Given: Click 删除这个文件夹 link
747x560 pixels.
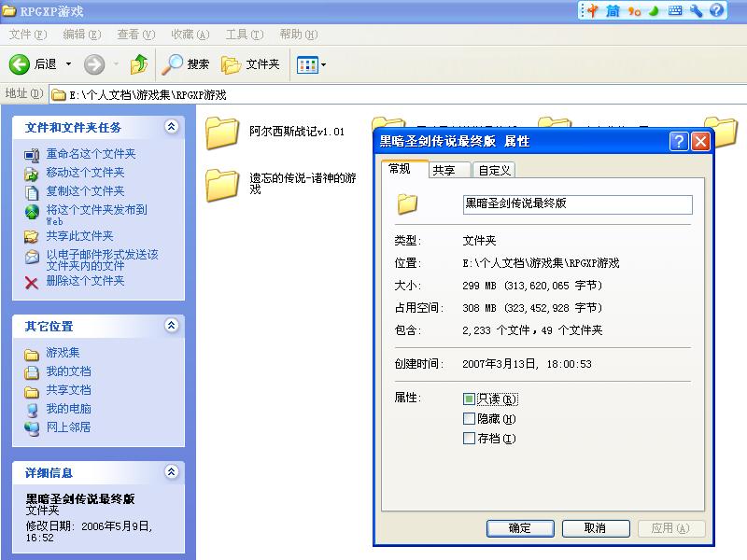Looking at the screenshot, I should point(85,281).
